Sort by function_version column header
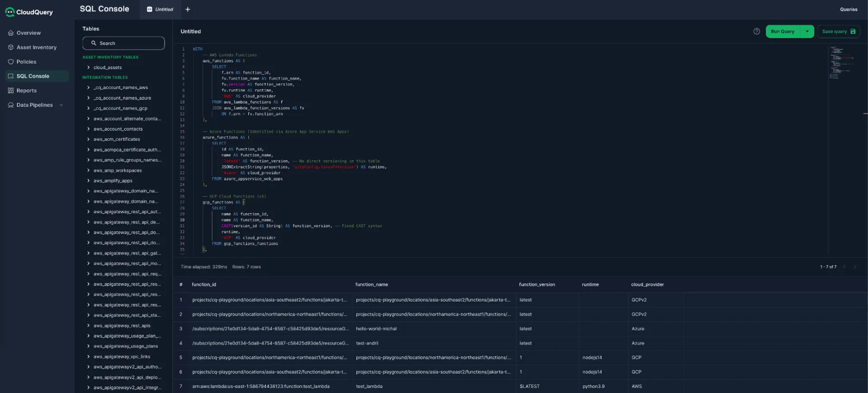 537,284
